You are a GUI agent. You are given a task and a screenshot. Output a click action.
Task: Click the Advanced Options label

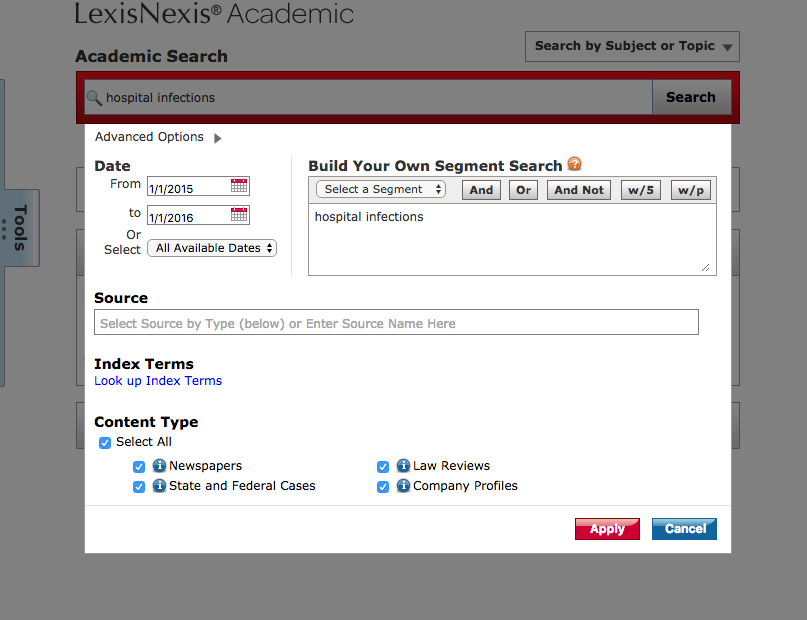tap(149, 137)
